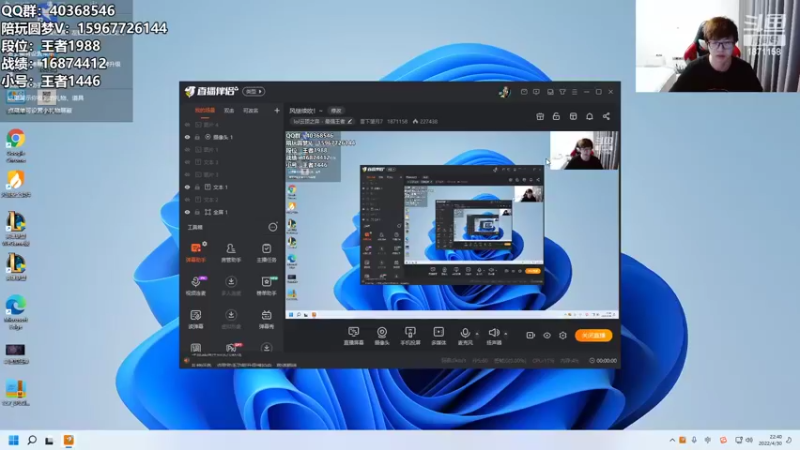Open Google Chrome desktop icon
The width and height of the screenshot is (800, 450).
click(16, 145)
